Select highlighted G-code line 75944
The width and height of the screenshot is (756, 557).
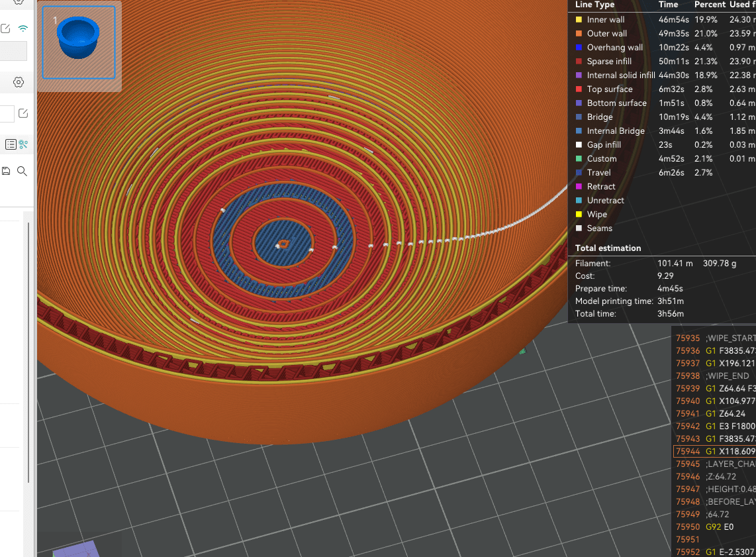click(x=714, y=452)
